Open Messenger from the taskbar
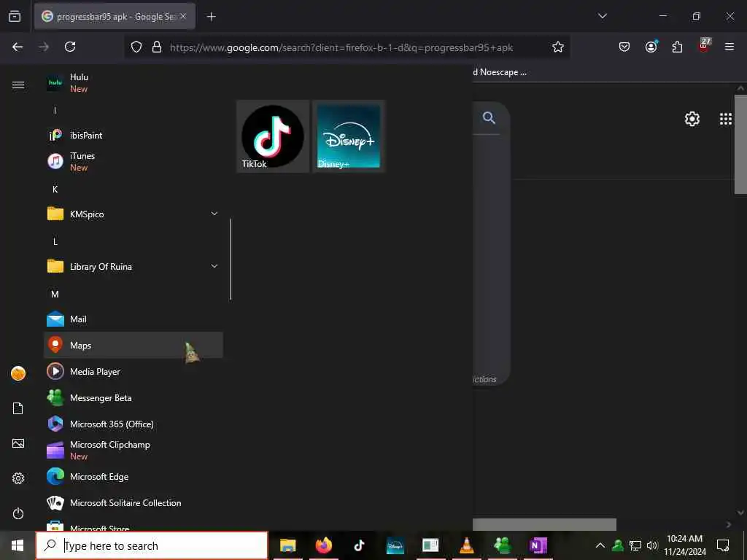The width and height of the screenshot is (747, 560). 502,545
